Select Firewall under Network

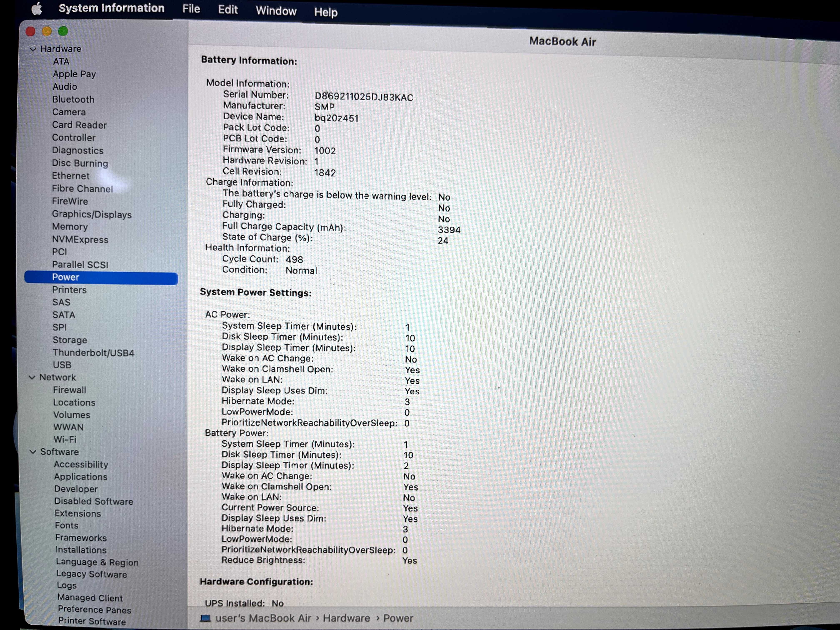(x=70, y=390)
